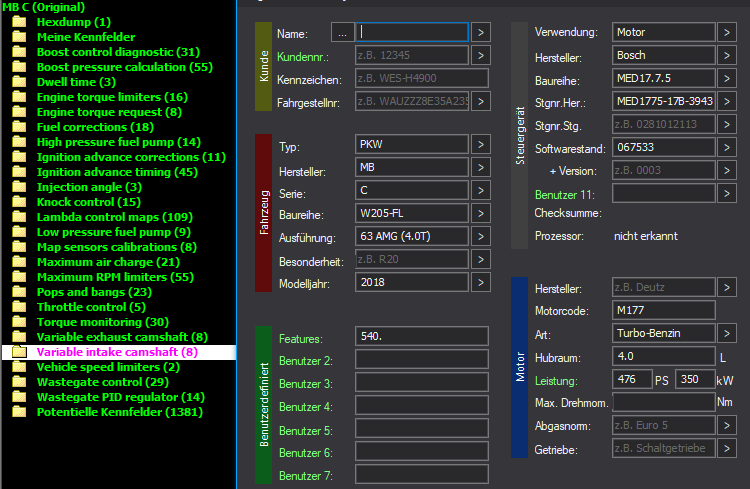This screenshot has width=750, height=489.
Task: Select Lambda control maps (109) folder icon
Action: click(19, 217)
